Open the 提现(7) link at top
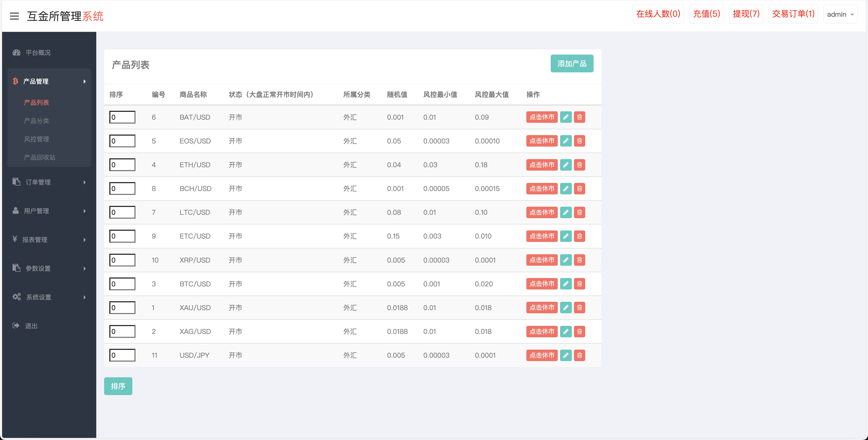 [x=746, y=14]
